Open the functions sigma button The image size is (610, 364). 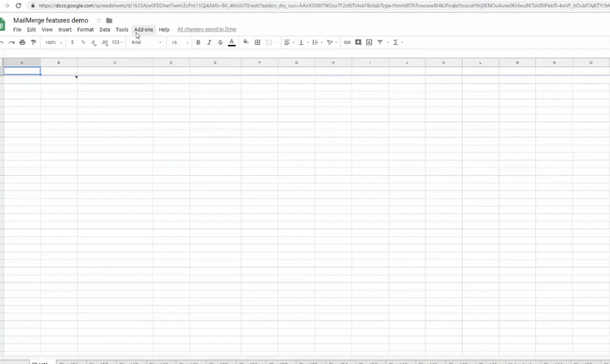click(395, 43)
